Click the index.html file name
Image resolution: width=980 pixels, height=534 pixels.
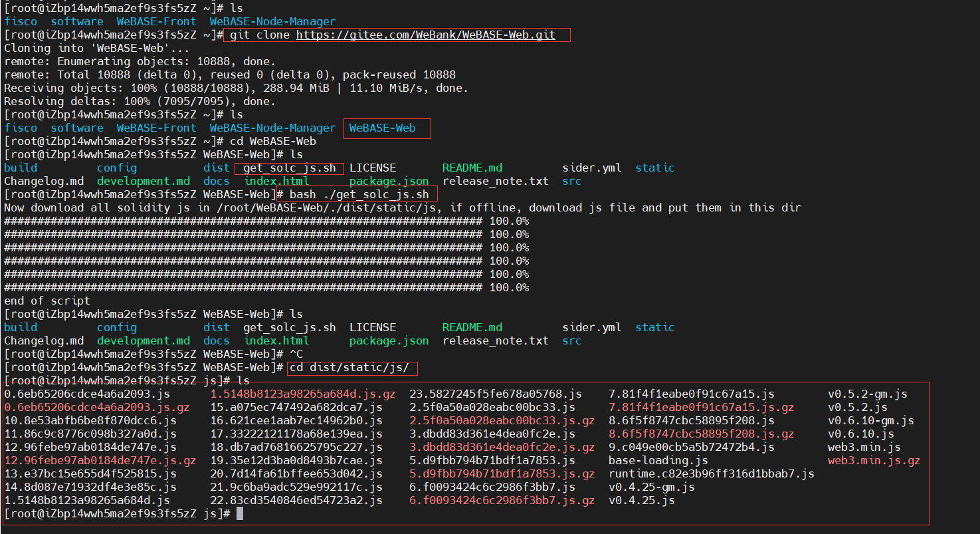pos(278,181)
